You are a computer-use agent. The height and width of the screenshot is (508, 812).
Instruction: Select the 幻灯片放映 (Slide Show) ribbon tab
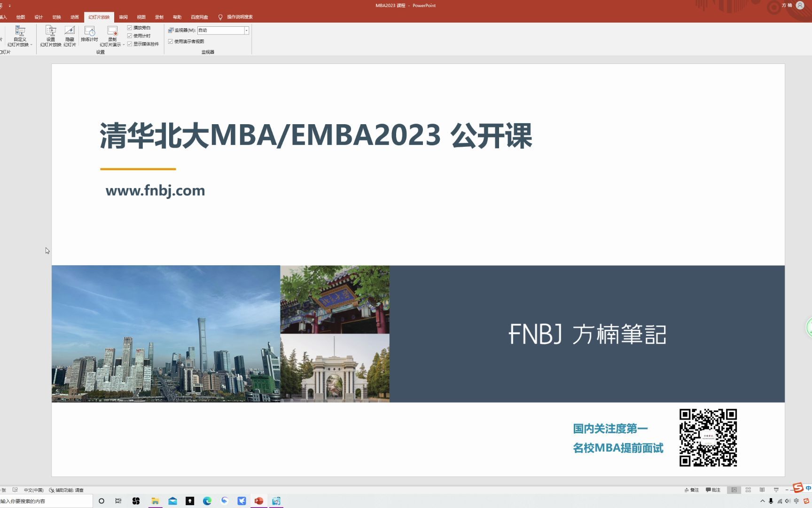tap(99, 17)
